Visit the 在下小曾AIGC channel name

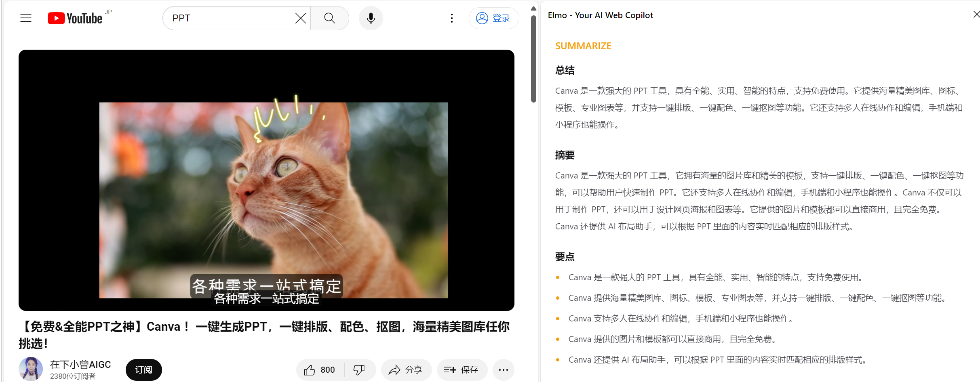tap(80, 364)
